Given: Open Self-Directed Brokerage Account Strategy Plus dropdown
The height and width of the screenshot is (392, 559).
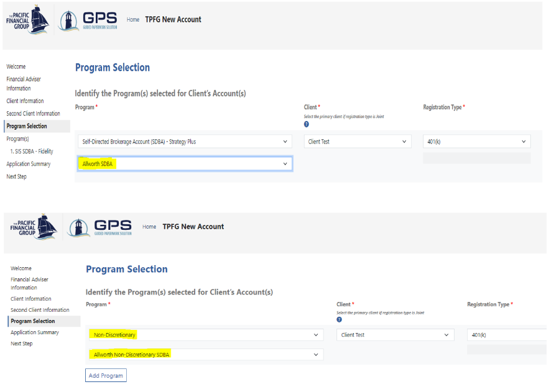Looking at the screenshot, I should [x=185, y=142].
